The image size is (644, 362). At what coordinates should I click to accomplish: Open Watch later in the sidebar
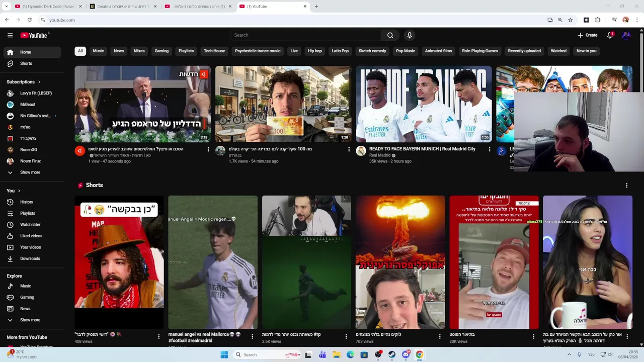pyautogui.click(x=32, y=225)
